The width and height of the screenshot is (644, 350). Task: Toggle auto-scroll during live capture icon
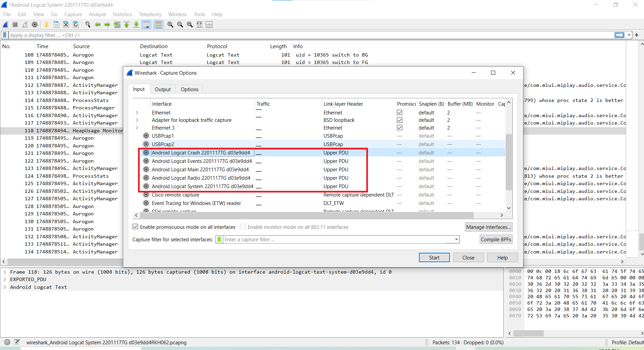pos(146,25)
